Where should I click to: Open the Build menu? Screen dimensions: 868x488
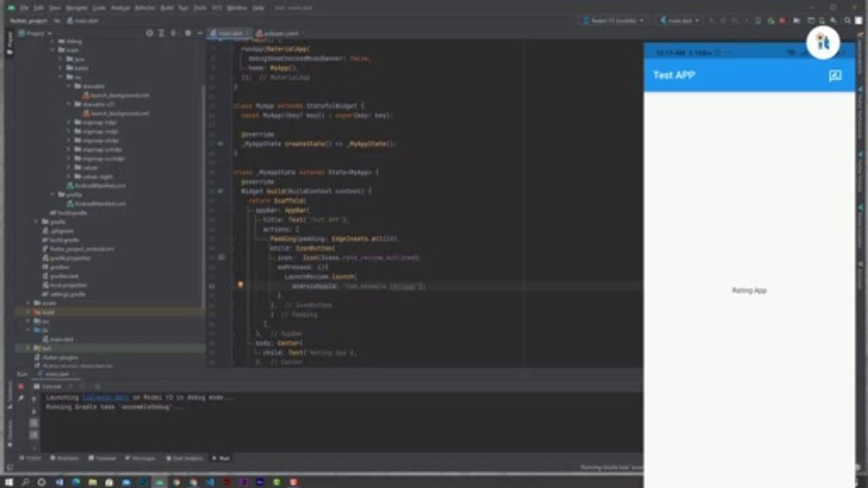tap(167, 7)
